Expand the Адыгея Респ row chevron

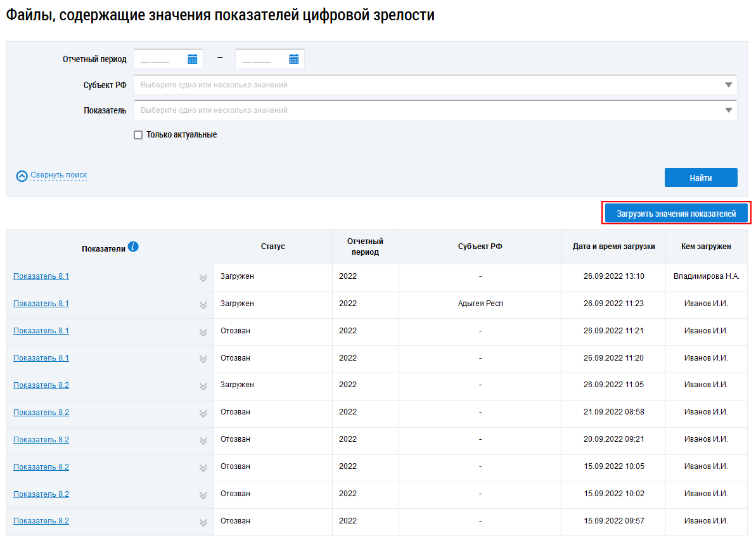pos(203,305)
